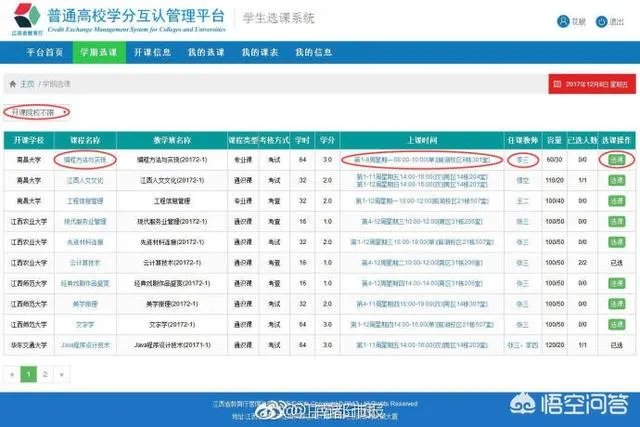Click the 教学班名称 column header
This screenshot has height=427, width=640.
pos(172,140)
